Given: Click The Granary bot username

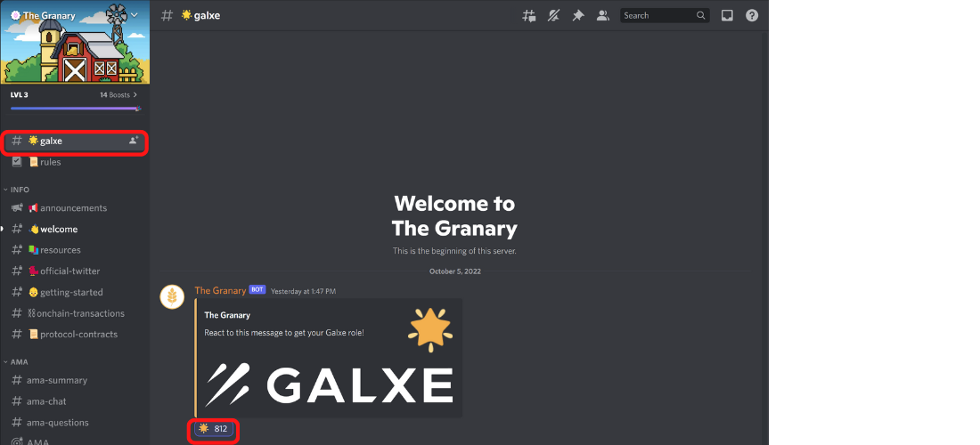Looking at the screenshot, I should click(220, 290).
